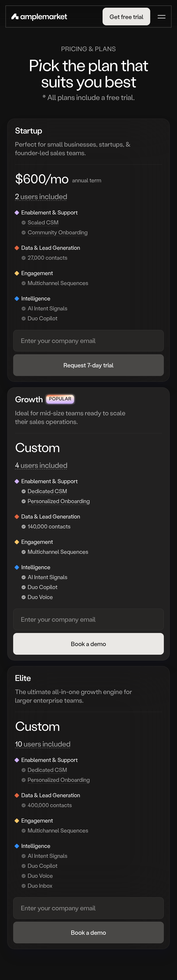
Task: Click the blue Intelligence diamond in Elite plan
Action: 17,846
